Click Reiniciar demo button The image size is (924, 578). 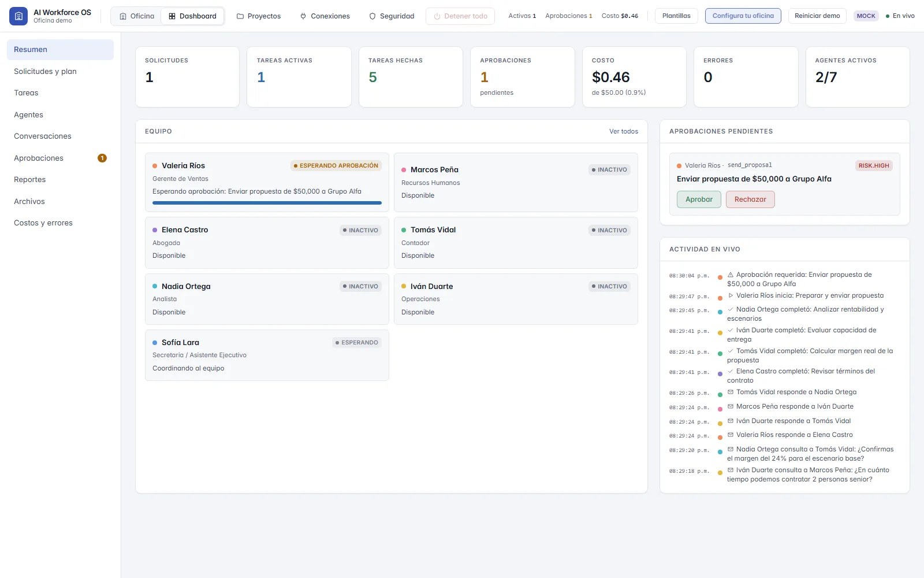(x=817, y=16)
